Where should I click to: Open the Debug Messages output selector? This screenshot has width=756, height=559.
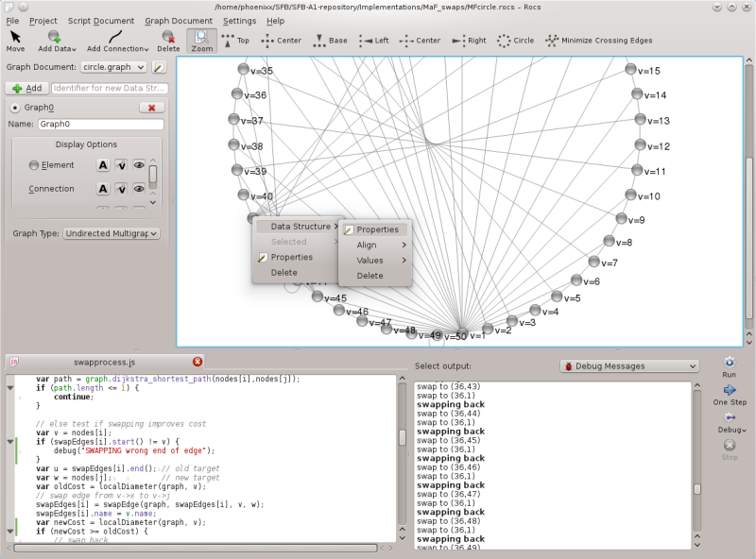pyautogui.click(x=628, y=365)
